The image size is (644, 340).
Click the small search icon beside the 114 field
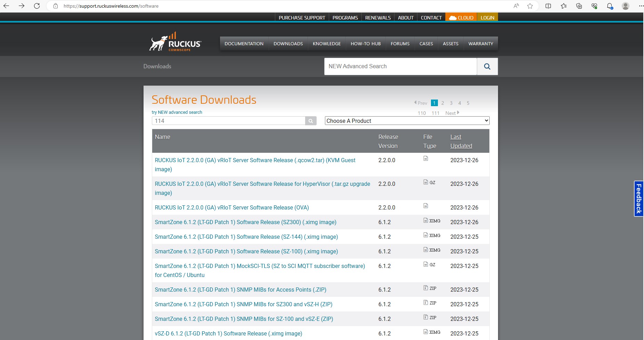pos(311,121)
